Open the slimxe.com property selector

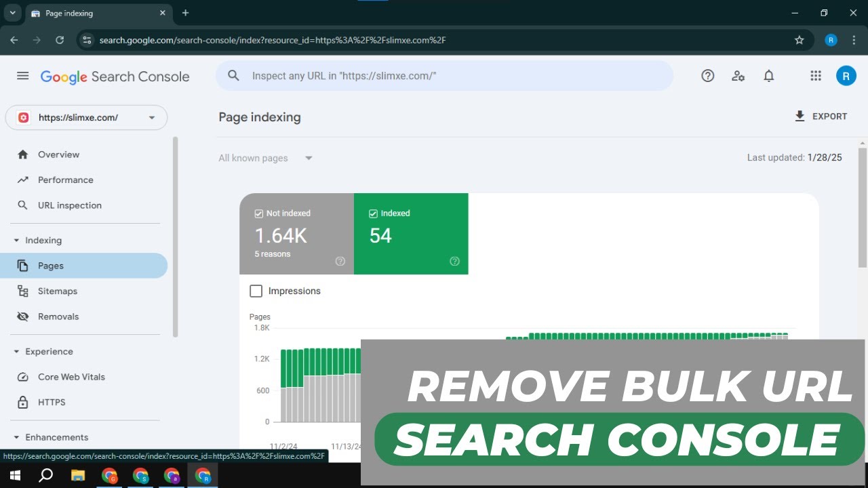click(86, 117)
